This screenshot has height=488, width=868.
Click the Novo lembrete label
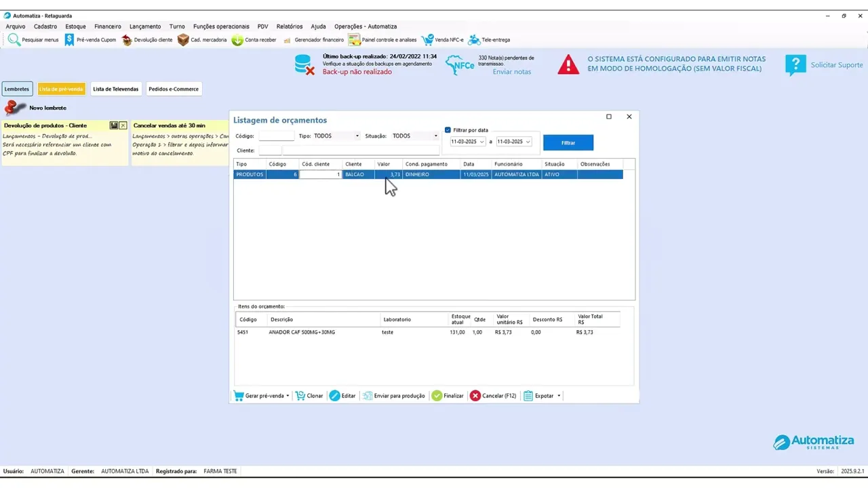pyautogui.click(x=47, y=108)
